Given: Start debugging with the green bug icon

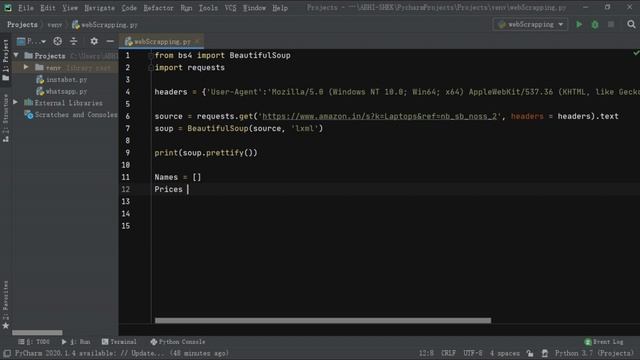Looking at the screenshot, I should coord(595,24).
